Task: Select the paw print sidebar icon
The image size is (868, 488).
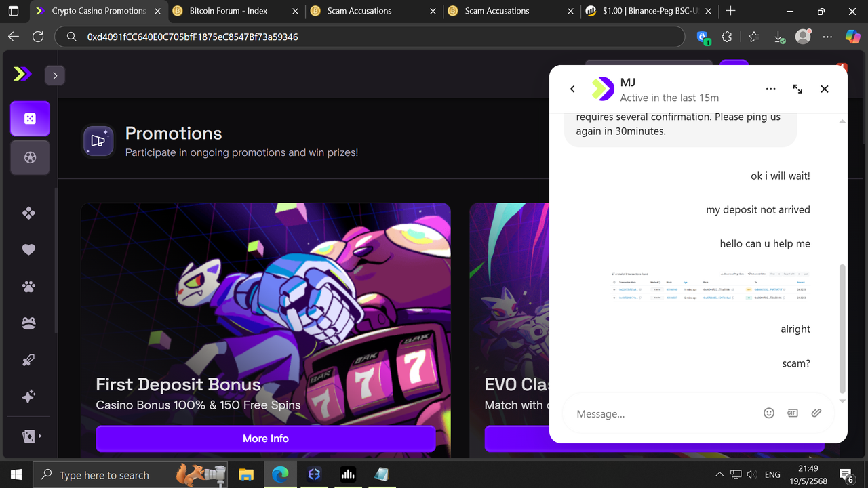Action: point(28,287)
